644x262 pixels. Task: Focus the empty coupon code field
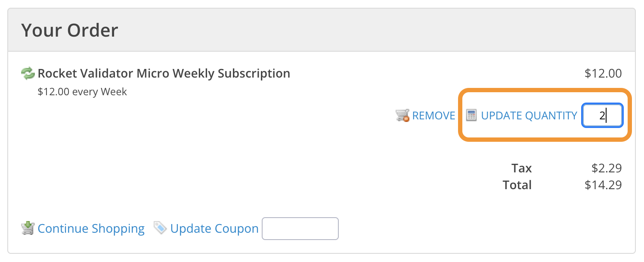click(x=300, y=228)
